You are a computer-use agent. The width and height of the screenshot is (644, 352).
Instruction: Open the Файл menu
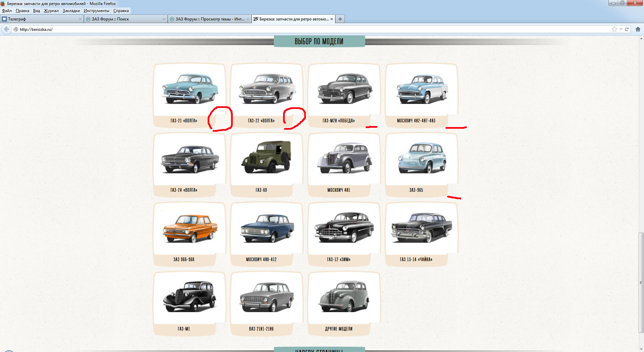pyautogui.click(x=7, y=11)
